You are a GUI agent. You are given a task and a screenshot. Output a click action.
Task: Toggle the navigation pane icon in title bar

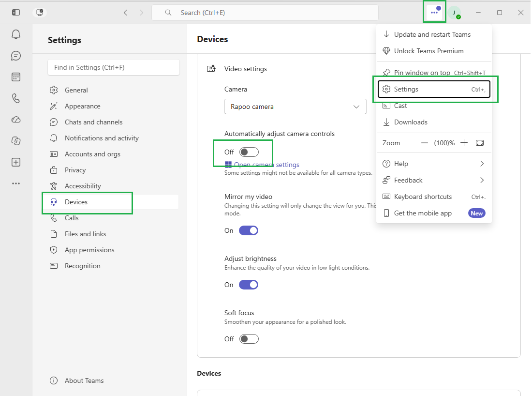click(x=16, y=13)
